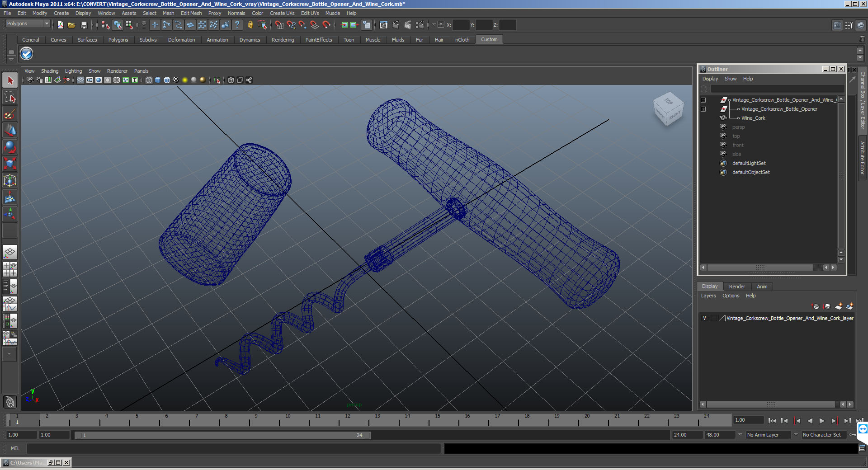Image resolution: width=868 pixels, height=470 pixels.
Task: Click the range slider bar
Action: click(x=223, y=435)
